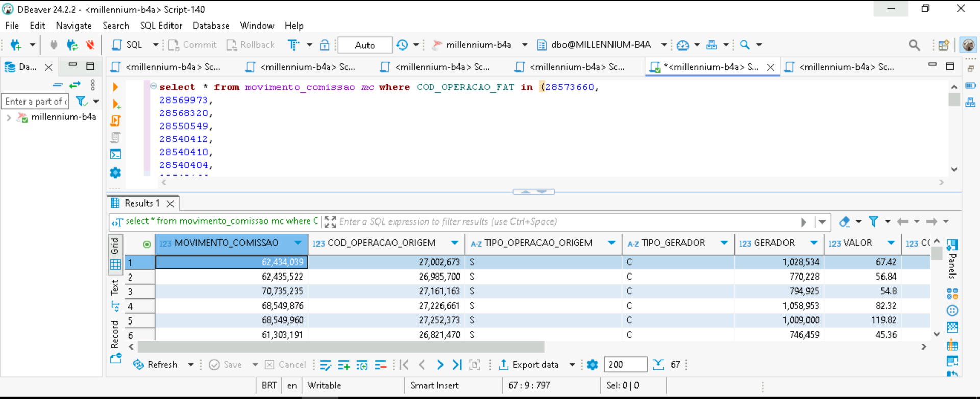Expand the millennium-b4a connection tree node
The width and height of the screenshot is (980, 399).
9,117
